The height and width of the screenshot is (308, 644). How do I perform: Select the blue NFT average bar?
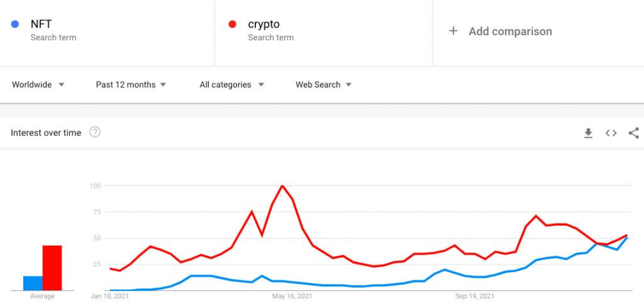point(33,283)
